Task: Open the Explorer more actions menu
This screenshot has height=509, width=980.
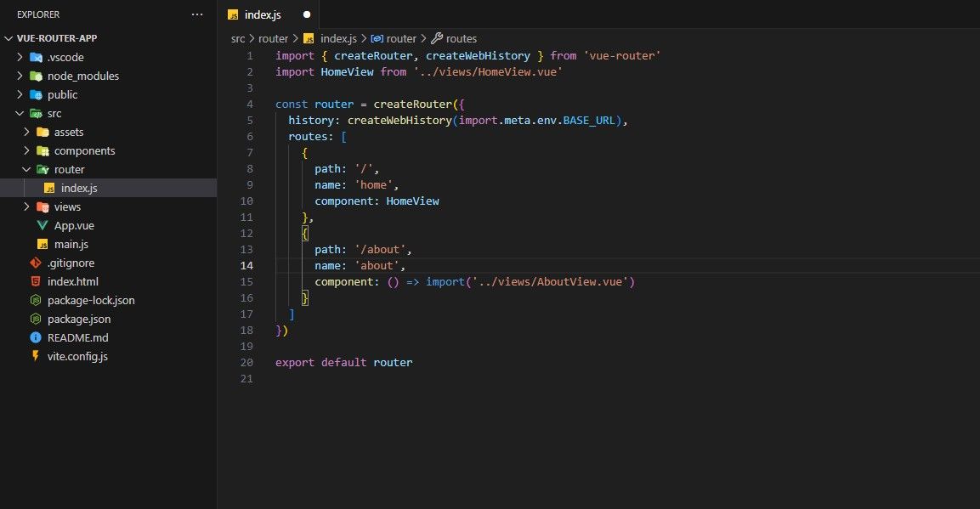Action: [197, 14]
